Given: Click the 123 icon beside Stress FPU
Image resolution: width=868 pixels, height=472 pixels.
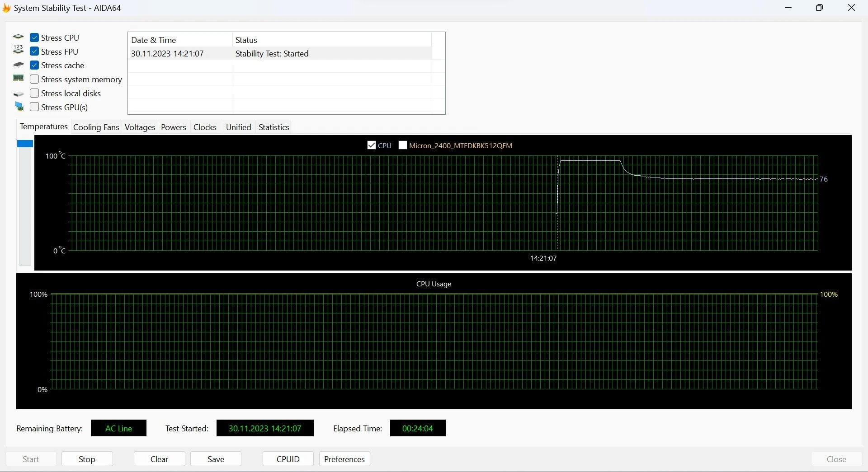Looking at the screenshot, I should pos(18,49).
